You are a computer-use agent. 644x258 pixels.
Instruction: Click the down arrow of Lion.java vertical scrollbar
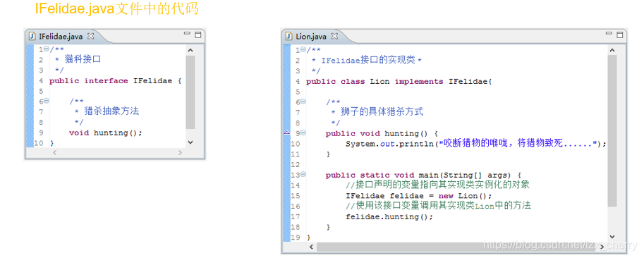(x=612, y=237)
